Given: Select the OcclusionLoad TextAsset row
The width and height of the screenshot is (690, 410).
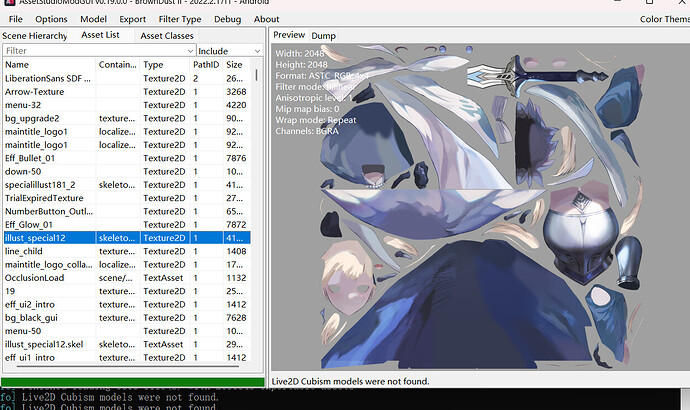Looking at the screenshot, I should point(127,278).
